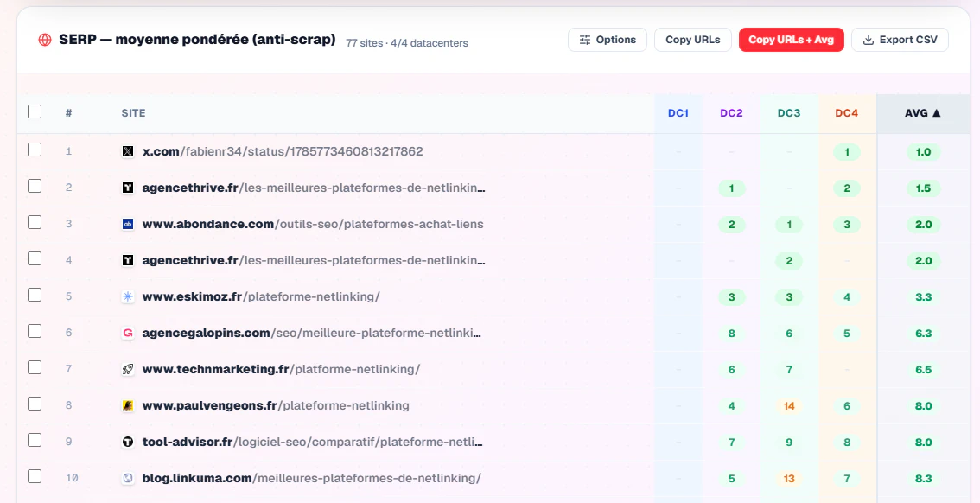Sort by the AVG column header
This screenshot has width=980, height=503.
[x=922, y=113]
